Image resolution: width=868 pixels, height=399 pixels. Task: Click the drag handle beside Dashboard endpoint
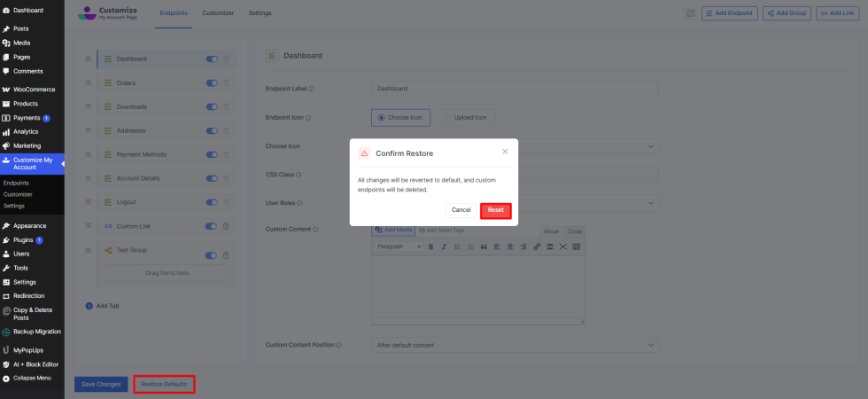88,59
